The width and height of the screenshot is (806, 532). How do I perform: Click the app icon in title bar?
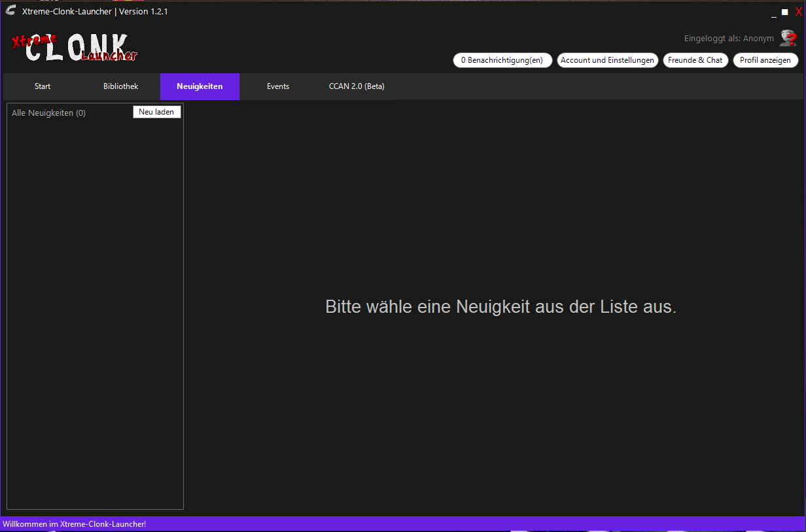click(x=10, y=11)
